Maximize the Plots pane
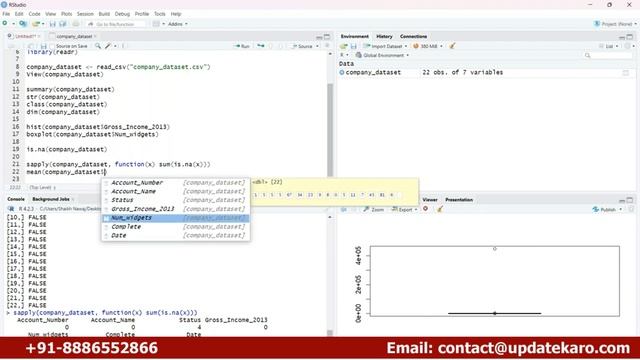The image size is (640, 360). click(630, 200)
